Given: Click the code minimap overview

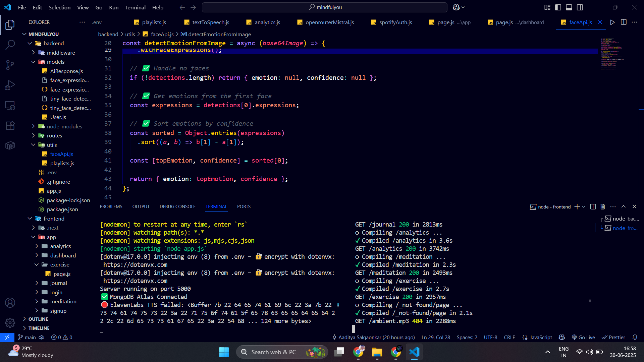Looking at the screenshot, I should pyautogui.click(x=612, y=54).
